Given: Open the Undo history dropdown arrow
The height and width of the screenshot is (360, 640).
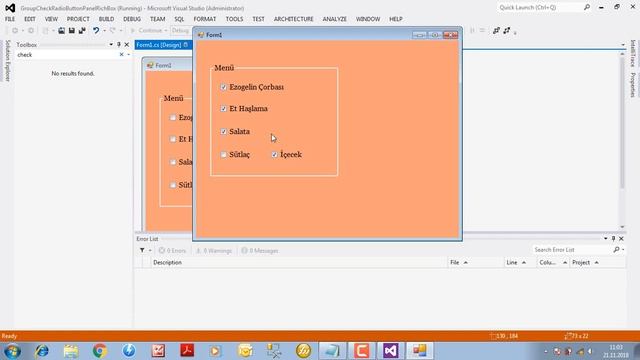Looking at the screenshot, I should (x=104, y=31).
